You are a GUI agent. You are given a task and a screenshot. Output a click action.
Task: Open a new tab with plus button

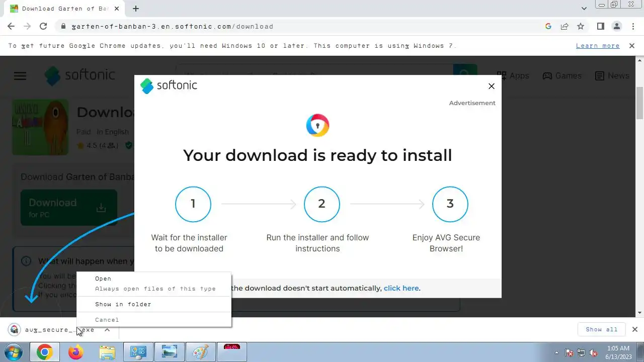tap(136, 9)
